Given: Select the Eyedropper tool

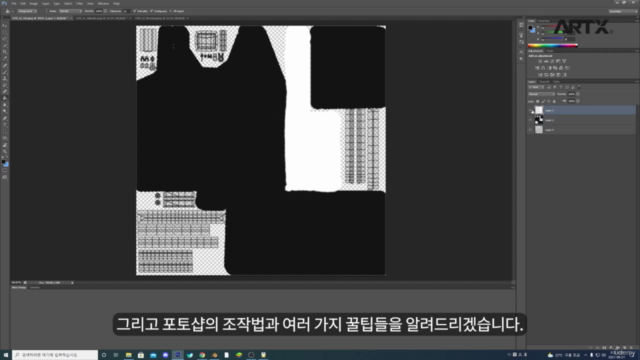Looking at the screenshot, I should point(5,58).
